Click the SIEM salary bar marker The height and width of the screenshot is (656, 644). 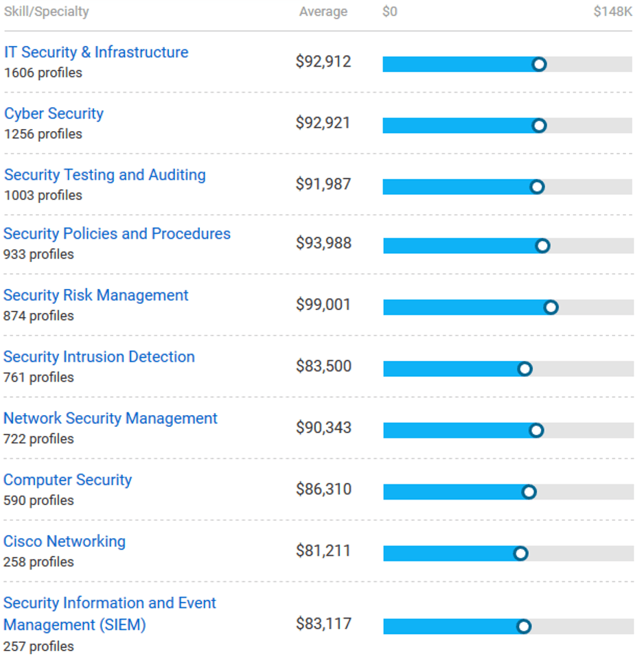coord(524,626)
